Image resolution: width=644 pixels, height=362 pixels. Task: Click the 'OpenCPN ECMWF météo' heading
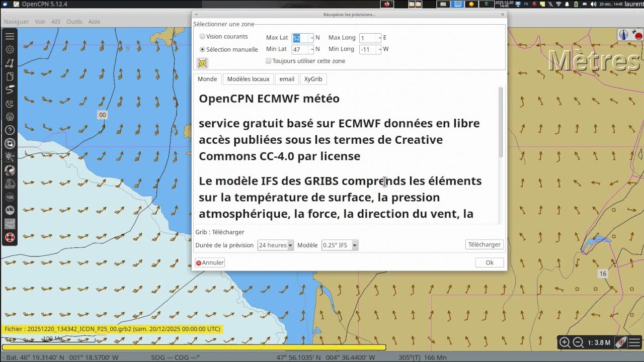[x=269, y=99]
